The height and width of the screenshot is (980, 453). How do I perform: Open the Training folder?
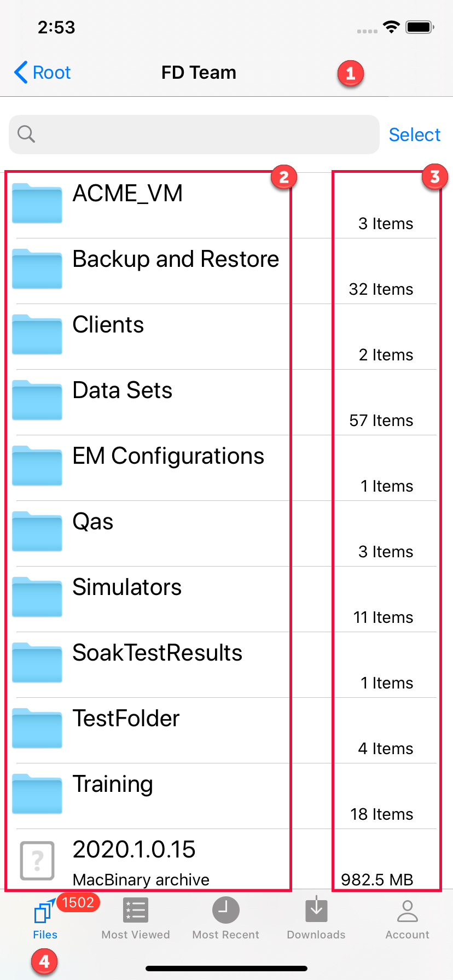click(x=113, y=784)
